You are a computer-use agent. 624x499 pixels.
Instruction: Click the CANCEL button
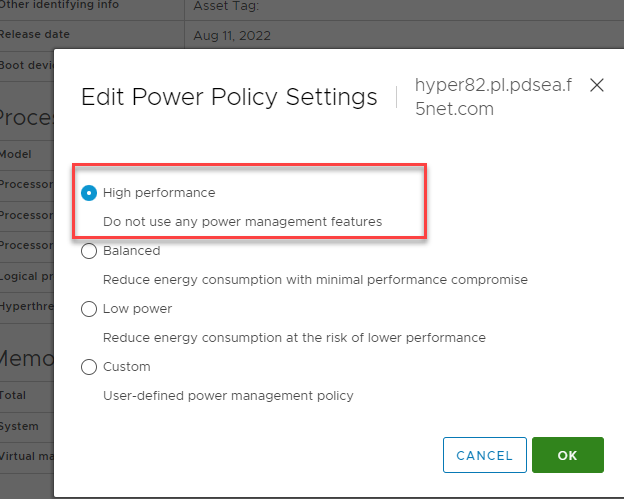click(x=484, y=455)
